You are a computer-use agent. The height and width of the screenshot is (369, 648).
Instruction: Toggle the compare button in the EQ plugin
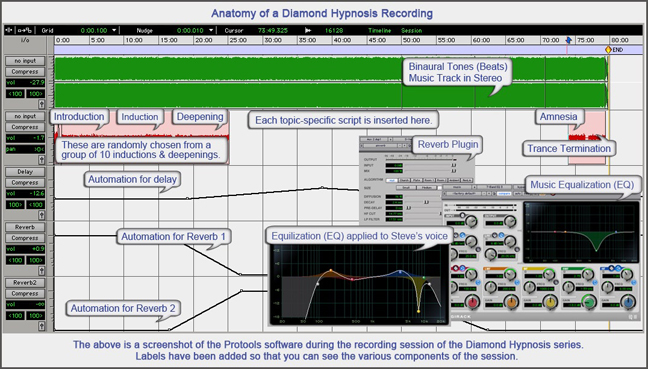coord(504,193)
